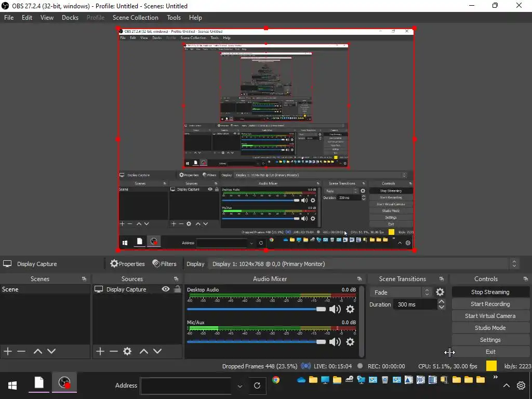Click the Display dropdown spinner arrows
The height and width of the screenshot is (399, 532).
click(514, 263)
